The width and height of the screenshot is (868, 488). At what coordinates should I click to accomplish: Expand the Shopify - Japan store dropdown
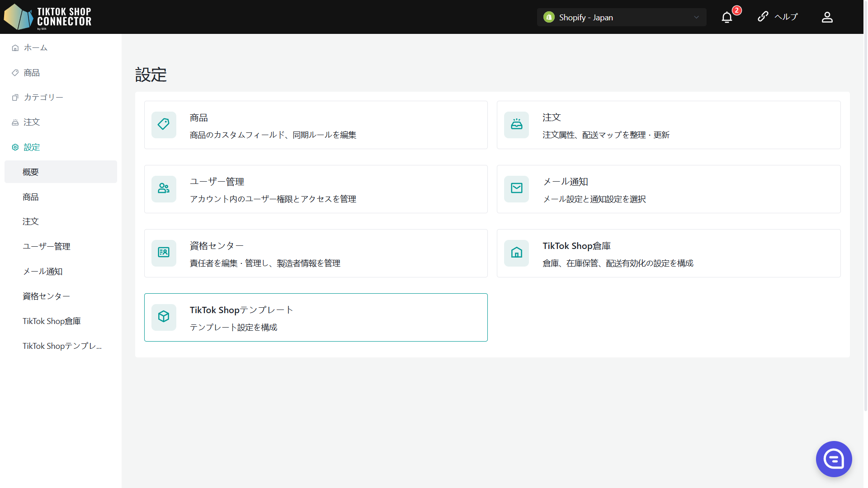621,17
